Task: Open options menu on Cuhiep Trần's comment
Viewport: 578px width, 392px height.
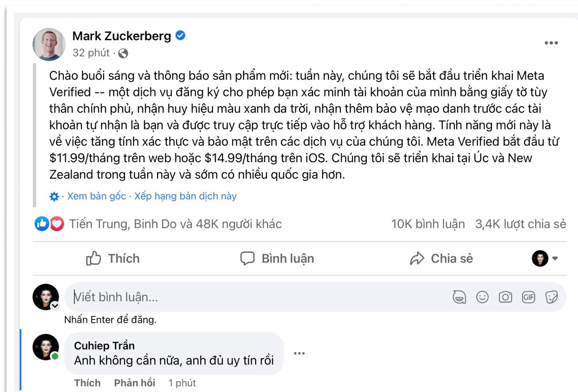Action: click(x=299, y=353)
